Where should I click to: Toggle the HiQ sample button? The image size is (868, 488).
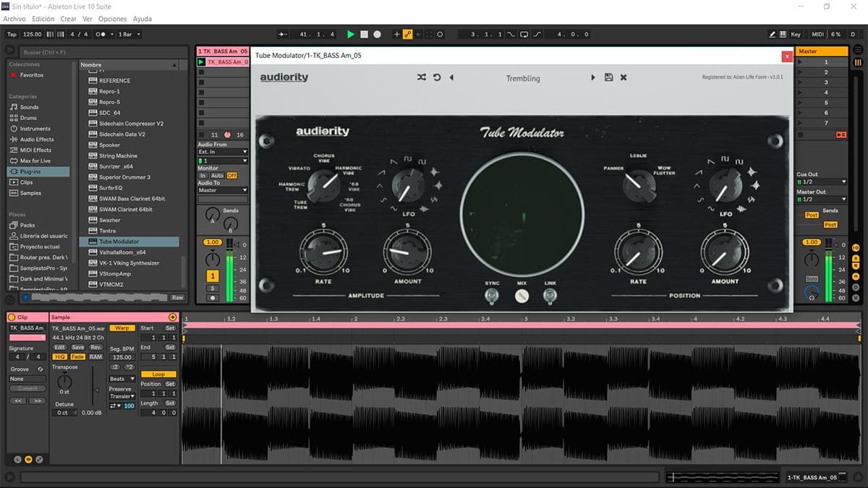(x=60, y=357)
